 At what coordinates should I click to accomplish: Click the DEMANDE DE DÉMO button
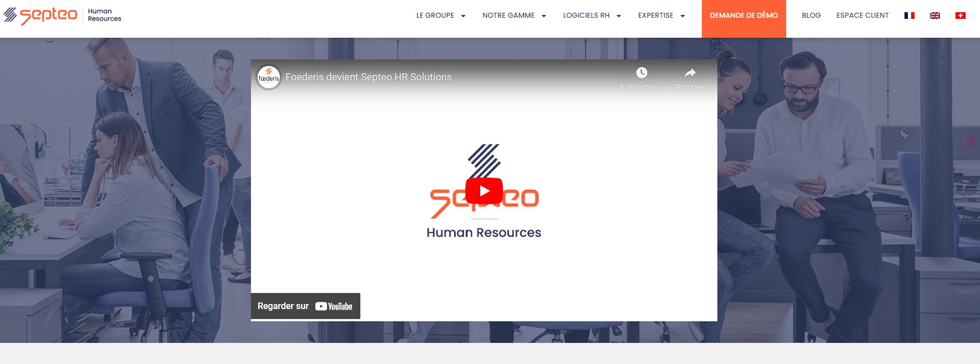(744, 19)
